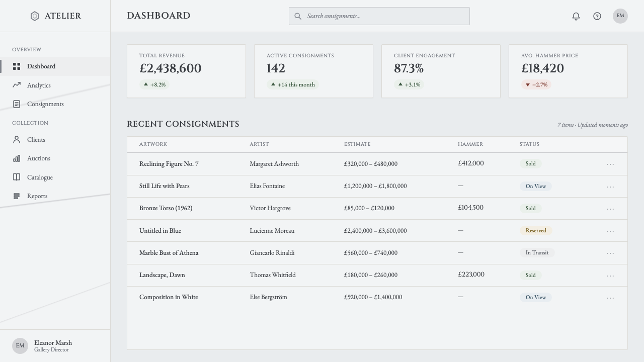Viewport: 644px width, 362px height.
Task: Open the EM avatar in top bar
Action: tap(620, 16)
